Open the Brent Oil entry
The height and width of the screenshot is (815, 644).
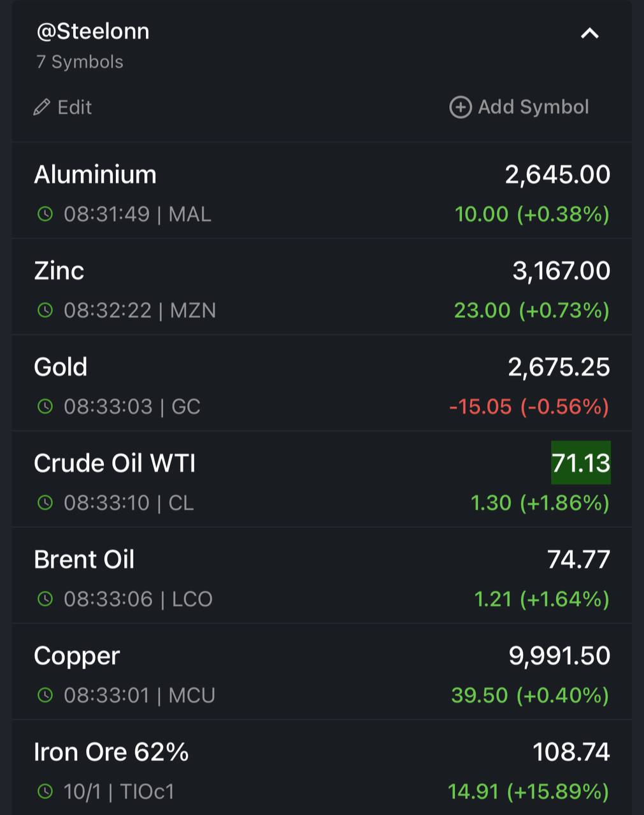click(322, 576)
